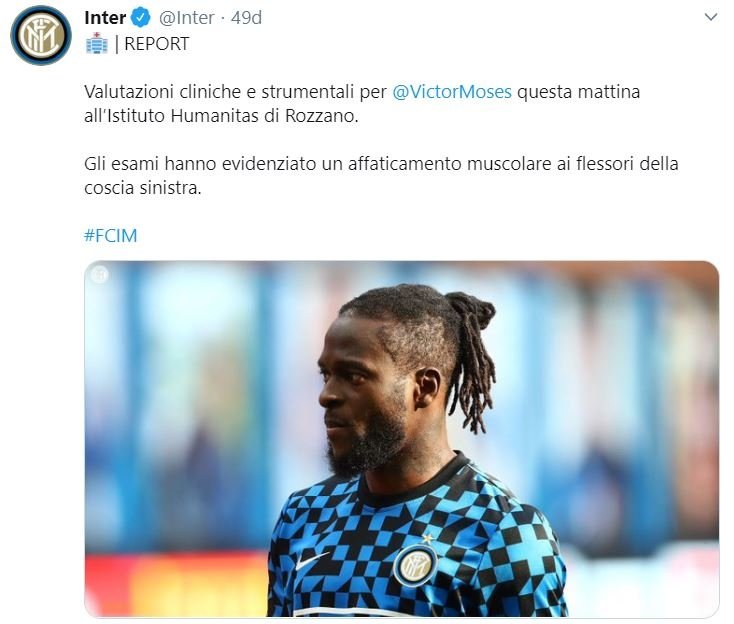Open the Inter profile avatar

pos(41,35)
